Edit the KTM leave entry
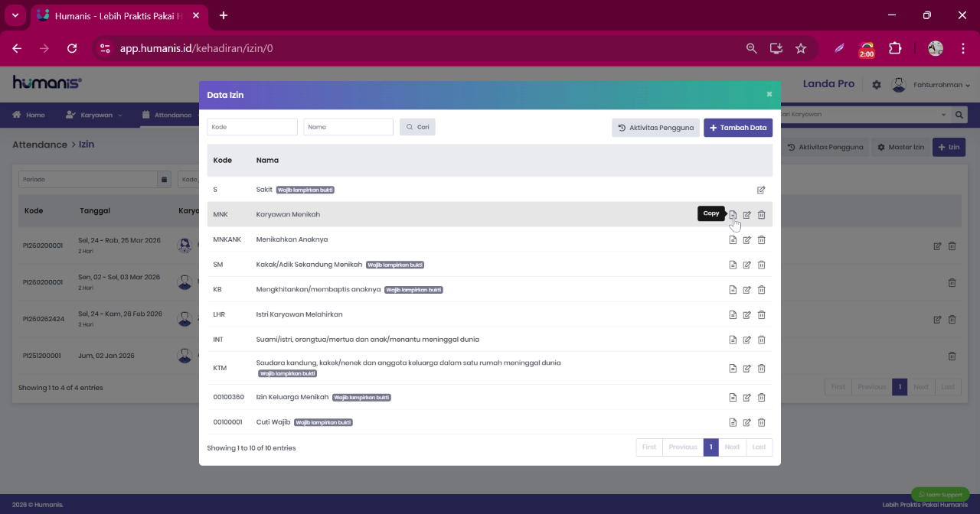This screenshot has width=980, height=514. pos(747,368)
